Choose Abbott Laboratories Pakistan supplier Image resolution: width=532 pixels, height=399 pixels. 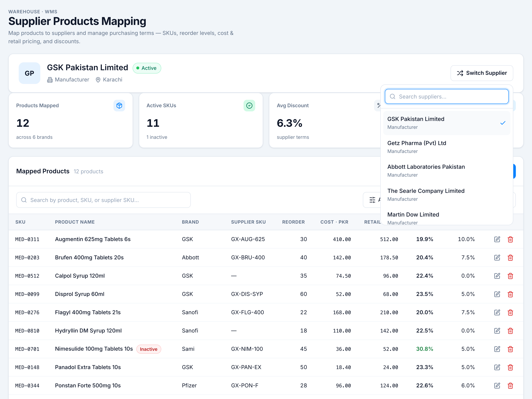[x=447, y=171]
